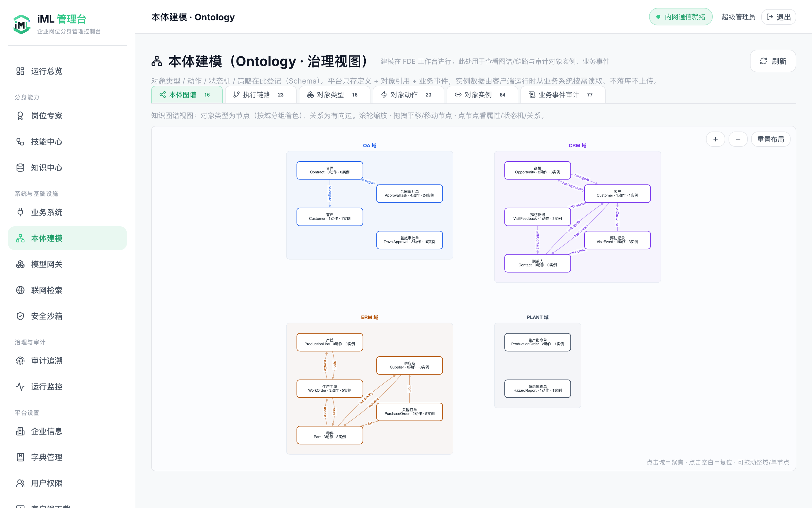This screenshot has height=508, width=812.
Task: Click the 安全沙箱 shield icon
Action: pyautogui.click(x=20, y=316)
